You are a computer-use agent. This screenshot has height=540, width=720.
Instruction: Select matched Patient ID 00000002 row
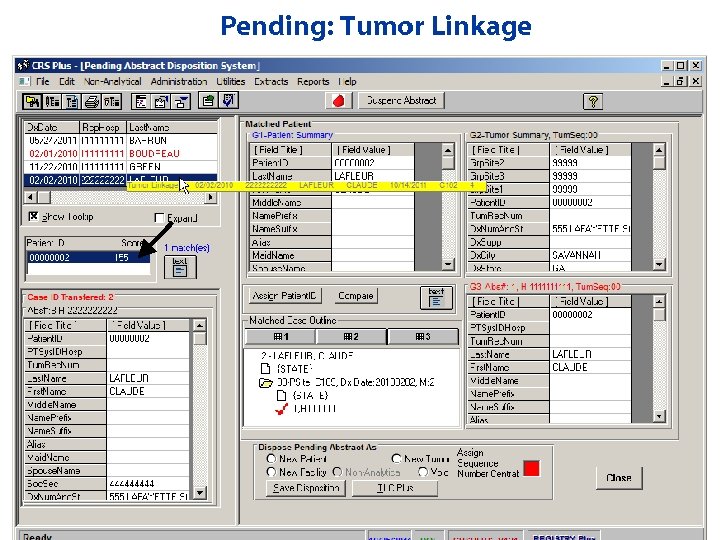click(88, 258)
